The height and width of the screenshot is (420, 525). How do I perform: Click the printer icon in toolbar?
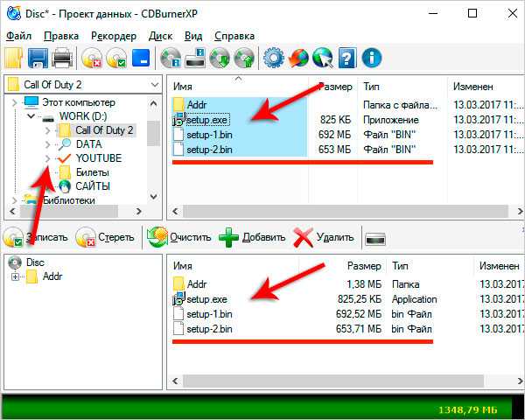coord(62,58)
